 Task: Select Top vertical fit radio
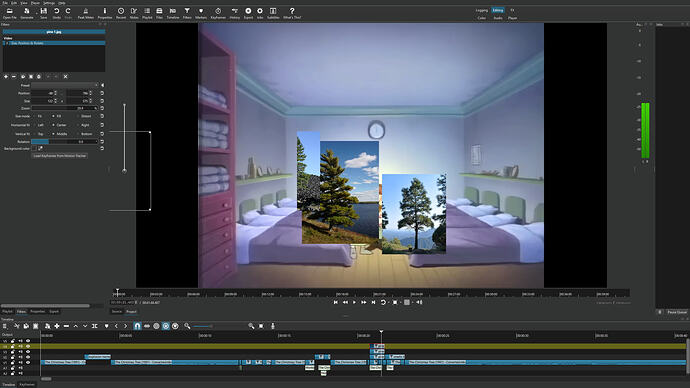point(35,134)
